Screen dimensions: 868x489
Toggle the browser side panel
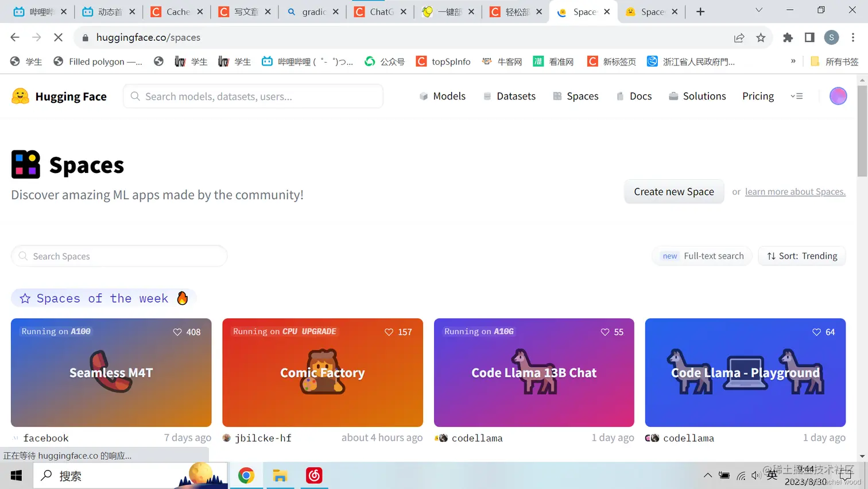click(809, 37)
